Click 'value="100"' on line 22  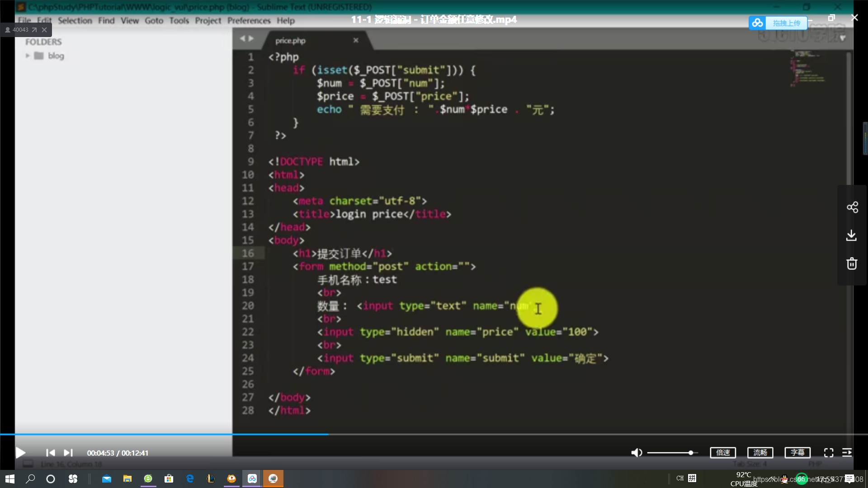point(559,332)
